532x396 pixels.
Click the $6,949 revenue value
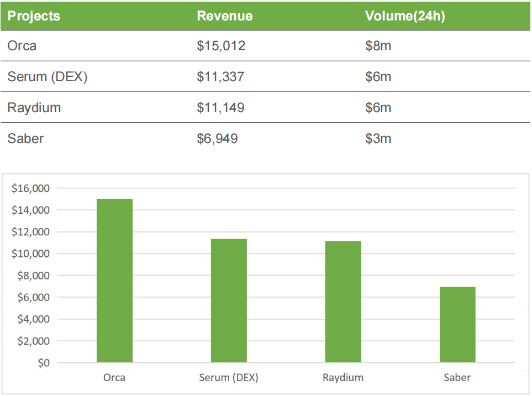217,139
